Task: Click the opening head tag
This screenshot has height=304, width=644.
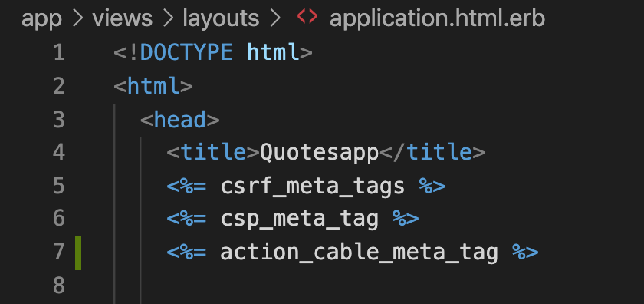Action: tap(179, 120)
